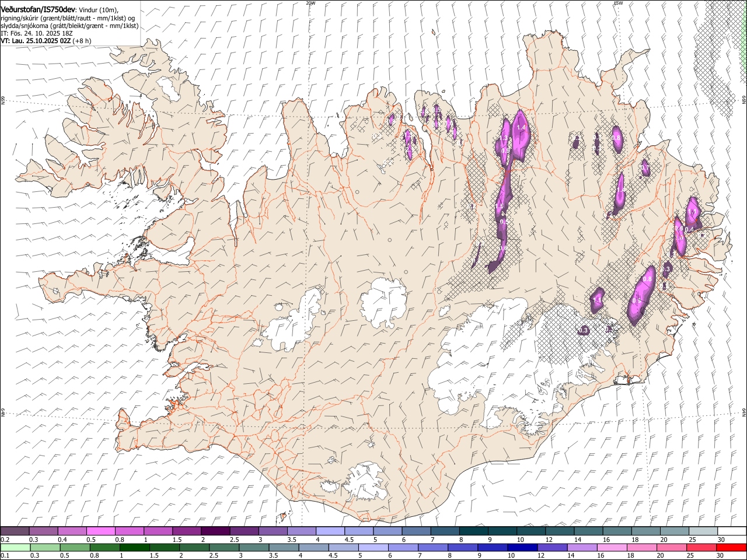Select the 'IT: Fös. 24. 10. 2025 18Z' line
The width and height of the screenshot is (747, 560).
(37, 33)
